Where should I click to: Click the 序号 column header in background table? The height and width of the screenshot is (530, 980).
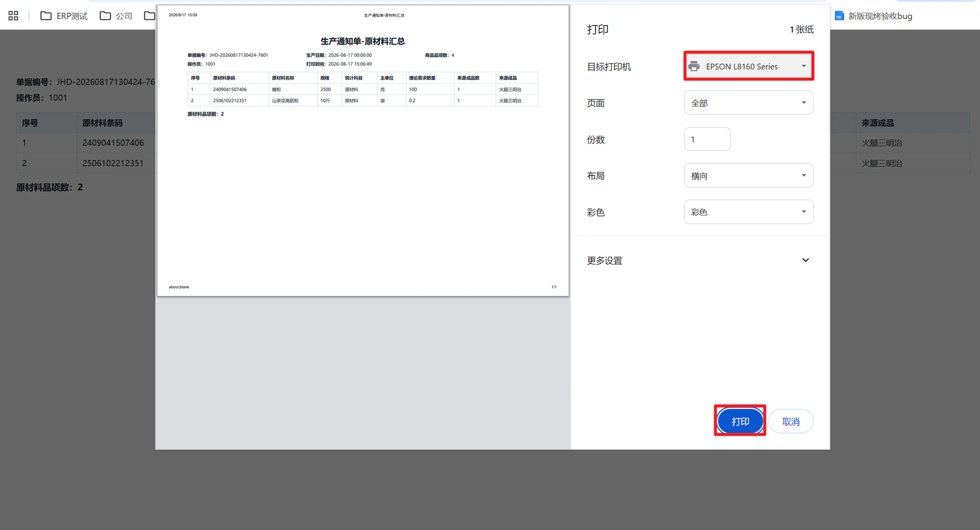[x=30, y=123]
